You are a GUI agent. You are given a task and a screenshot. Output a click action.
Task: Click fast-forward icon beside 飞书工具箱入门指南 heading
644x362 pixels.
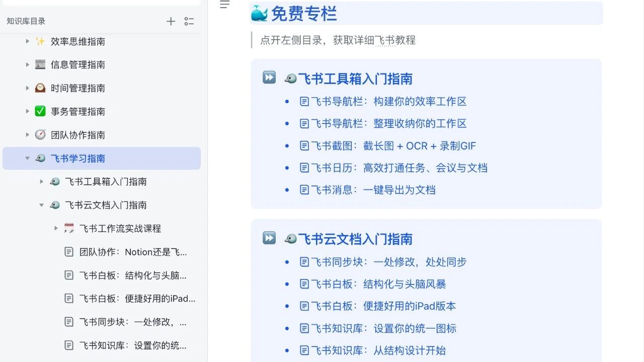(269, 78)
